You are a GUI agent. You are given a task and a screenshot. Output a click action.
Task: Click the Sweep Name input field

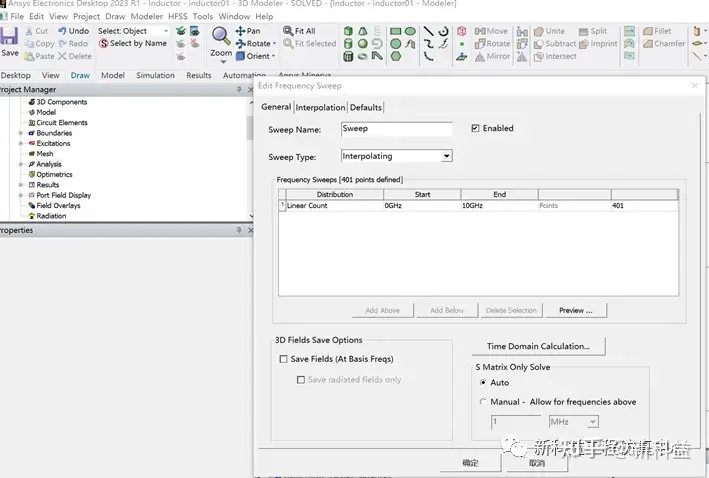[397, 129]
